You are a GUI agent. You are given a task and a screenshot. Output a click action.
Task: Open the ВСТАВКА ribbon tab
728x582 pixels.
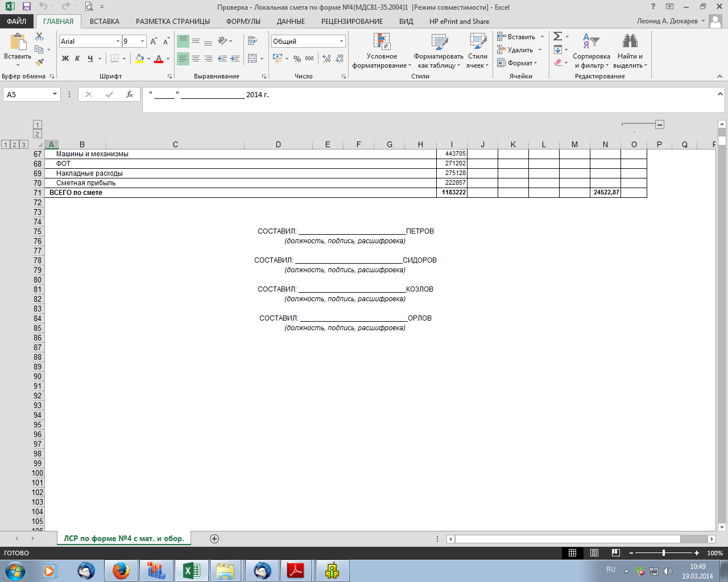click(x=105, y=22)
